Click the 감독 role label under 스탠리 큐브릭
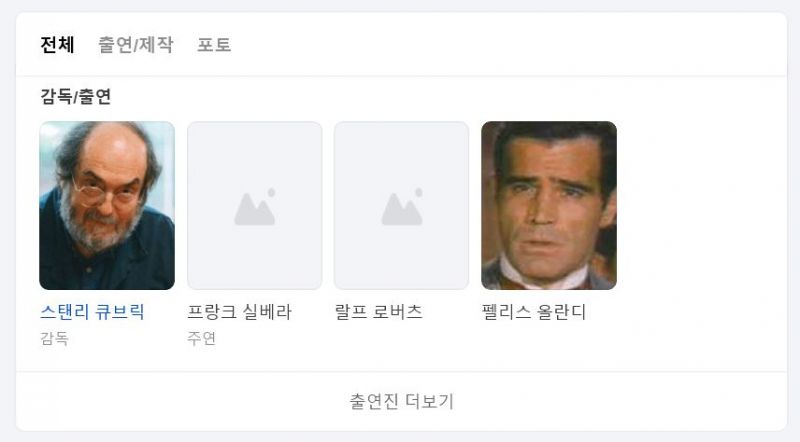The height and width of the screenshot is (442, 800). [x=54, y=338]
